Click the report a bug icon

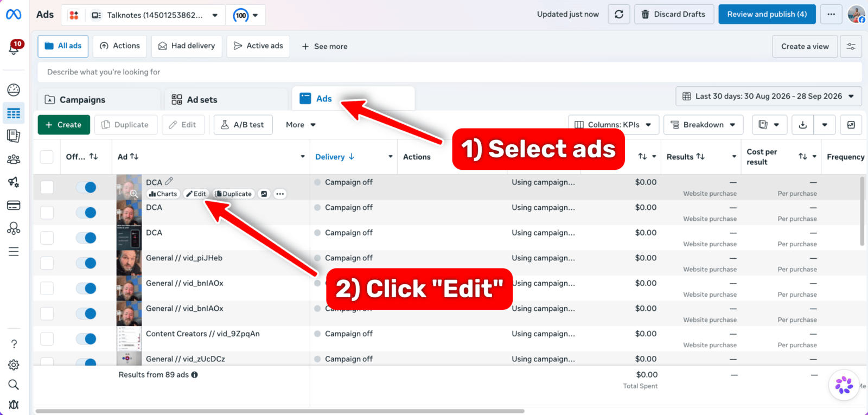coord(14,405)
